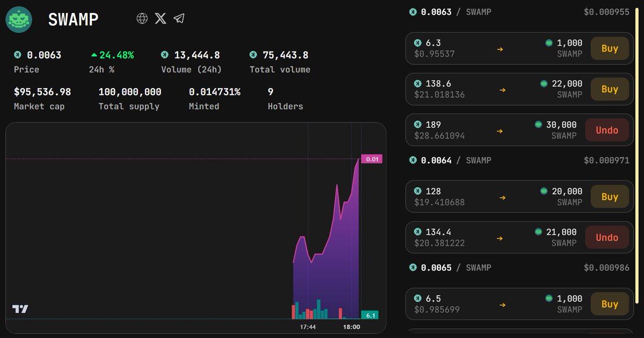The height and width of the screenshot is (338, 644).
Task: Click the $0.000955 price level text
Action: pos(606,12)
